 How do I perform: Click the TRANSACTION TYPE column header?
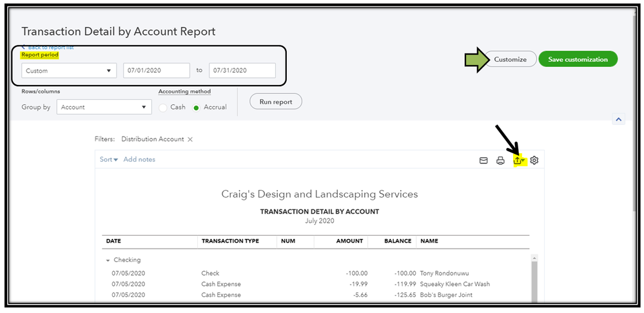click(x=230, y=242)
